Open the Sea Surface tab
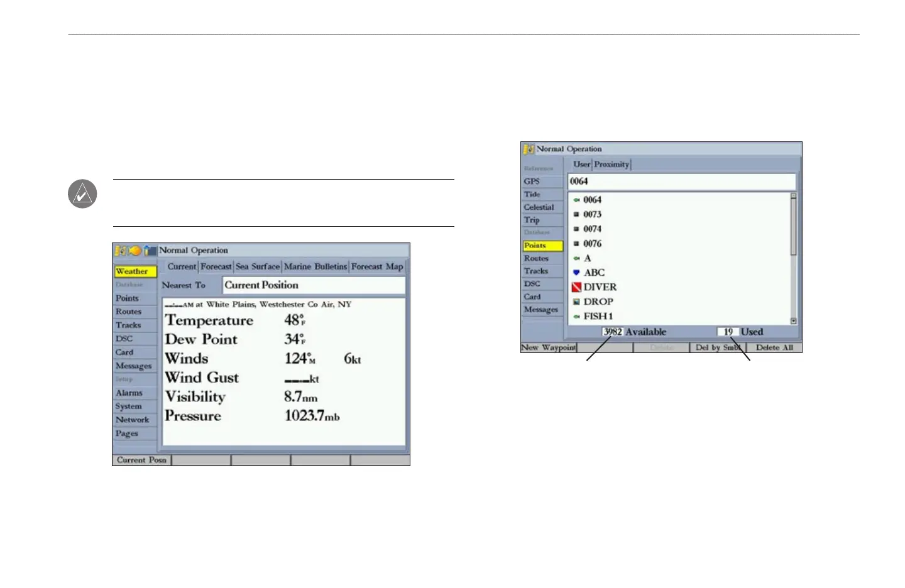This screenshot has height=588, width=905. 258,266
